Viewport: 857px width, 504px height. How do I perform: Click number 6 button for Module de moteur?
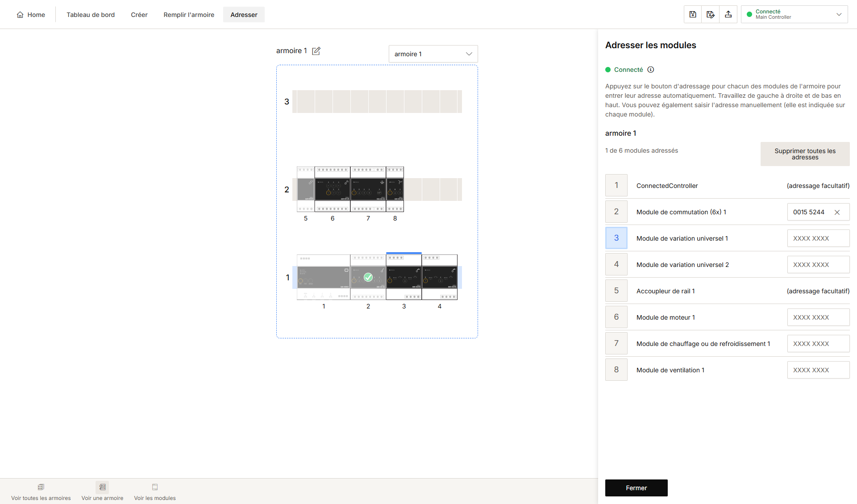click(616, 317)
